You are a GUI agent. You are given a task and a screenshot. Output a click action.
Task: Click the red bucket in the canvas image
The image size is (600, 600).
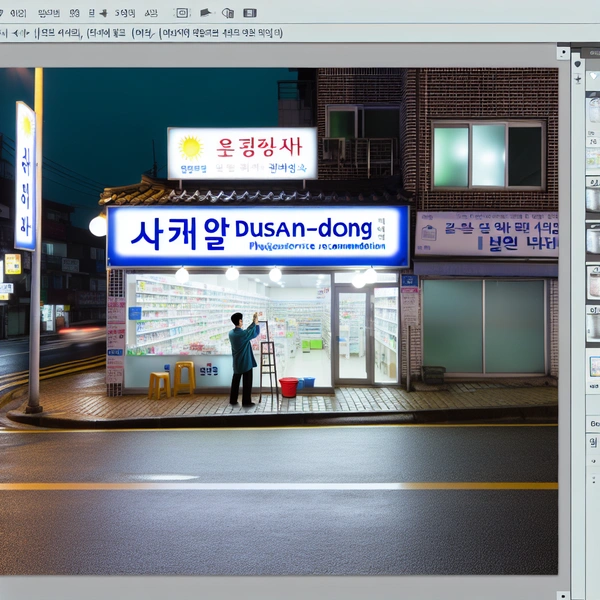(x=288, y=387)
